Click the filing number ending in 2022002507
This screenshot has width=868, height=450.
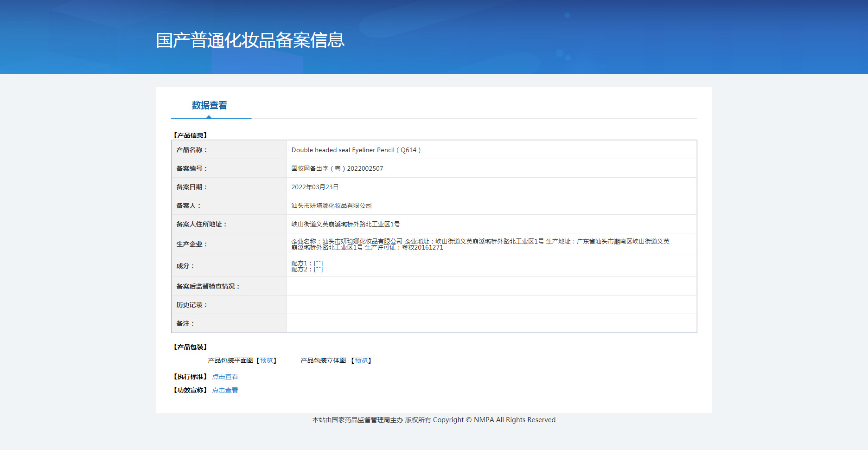(x=337, y=168)
